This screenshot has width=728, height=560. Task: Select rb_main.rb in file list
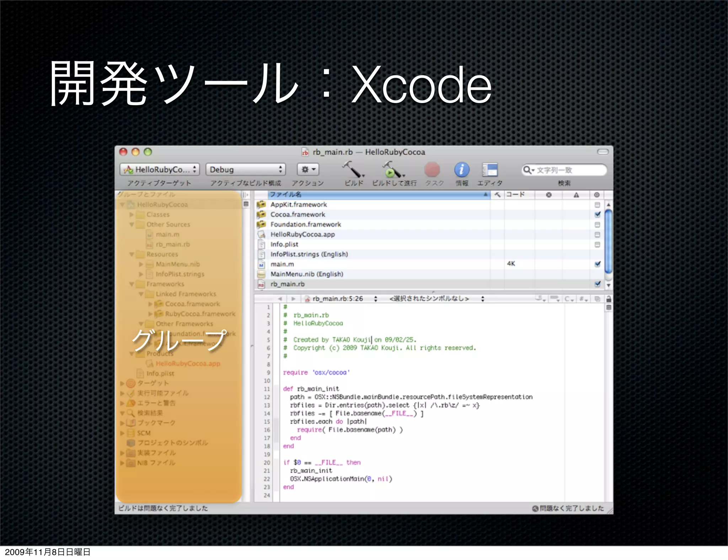click(x=429, y=284)
